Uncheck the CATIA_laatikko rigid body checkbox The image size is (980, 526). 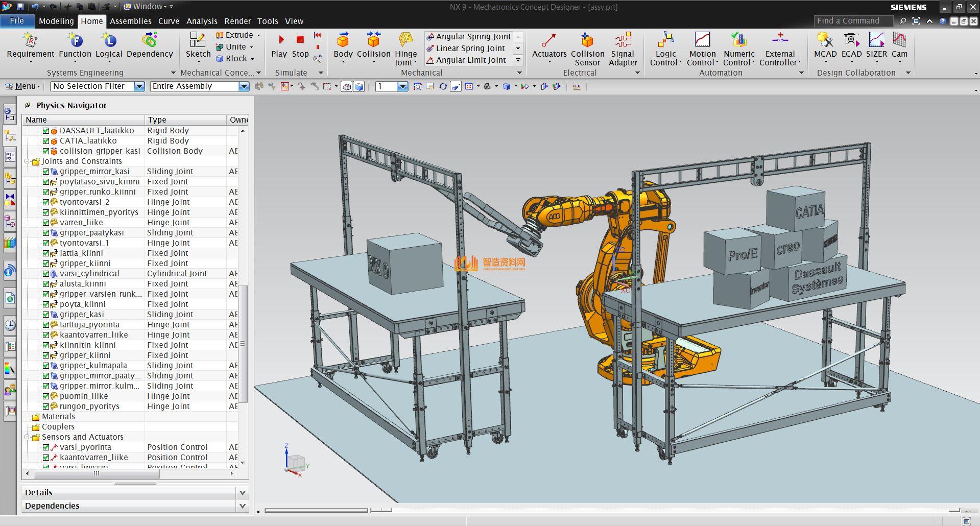pos(46,141)
